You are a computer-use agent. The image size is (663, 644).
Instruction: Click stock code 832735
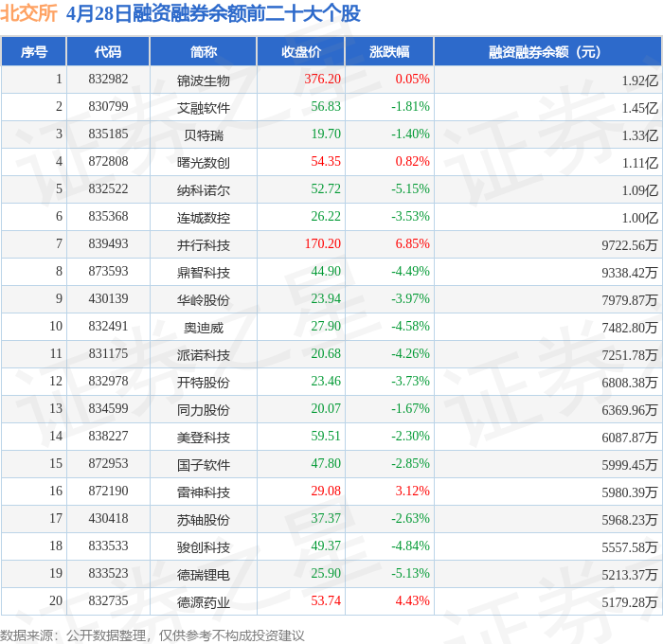click(x=108, y=601)
